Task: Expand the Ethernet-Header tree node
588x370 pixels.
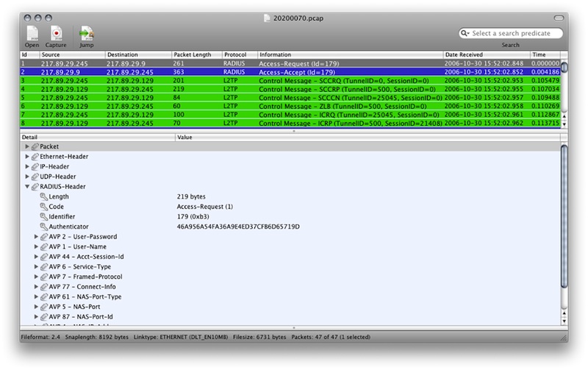Action: (28, 157)
